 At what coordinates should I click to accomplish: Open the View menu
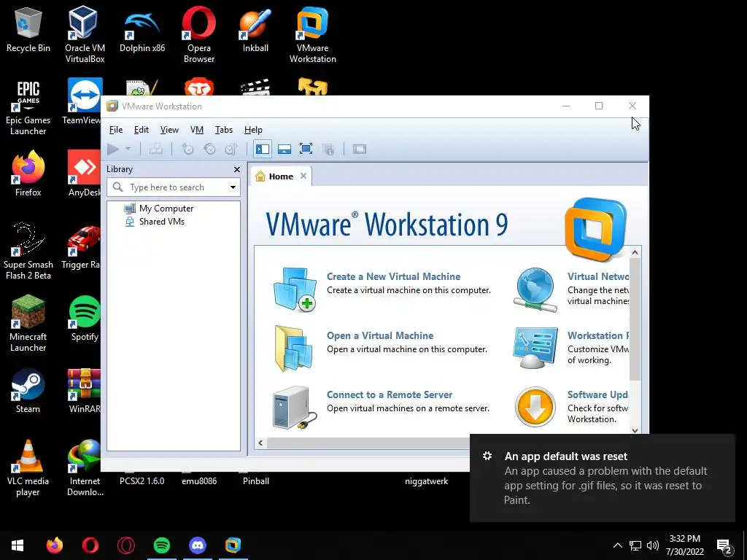(169, 130)
